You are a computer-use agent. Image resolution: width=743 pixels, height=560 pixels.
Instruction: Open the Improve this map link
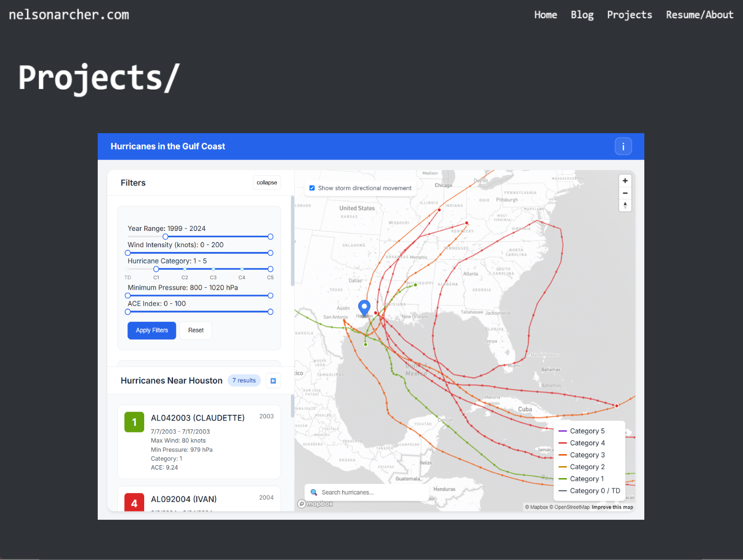coord(612,507)
